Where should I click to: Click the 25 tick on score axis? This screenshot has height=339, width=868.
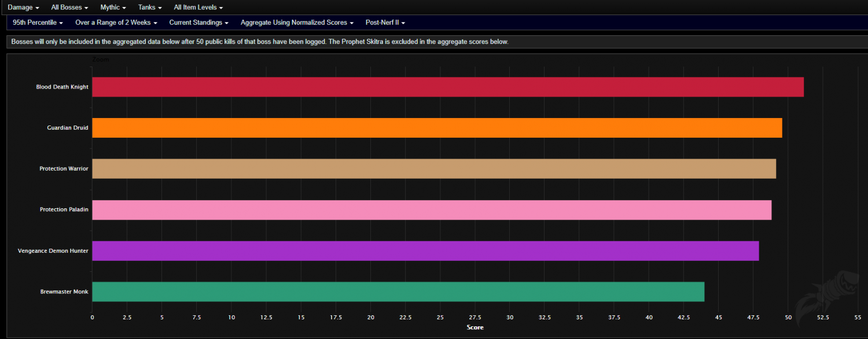[440, 317]
